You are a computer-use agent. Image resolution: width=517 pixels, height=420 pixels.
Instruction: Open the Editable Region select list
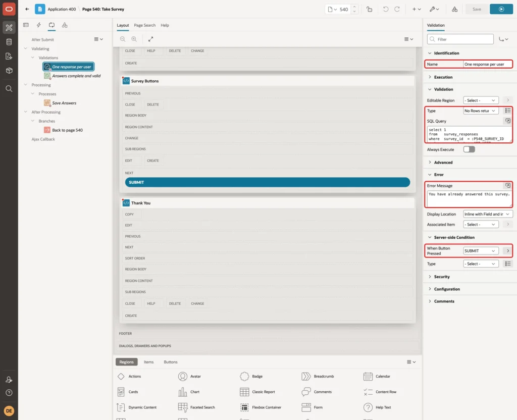(x=481, y=100)
